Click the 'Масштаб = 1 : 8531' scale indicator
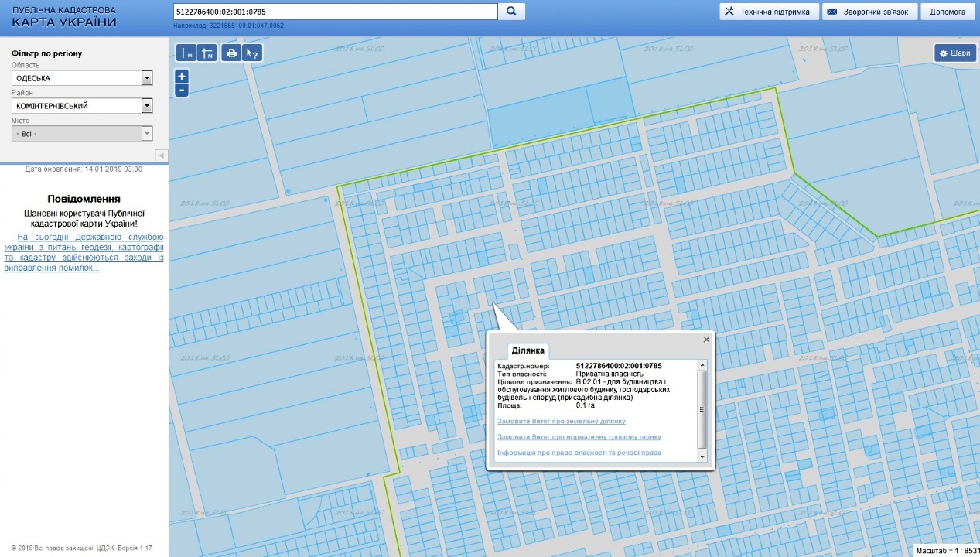This screenshot has width=980, height=557. 948,551
